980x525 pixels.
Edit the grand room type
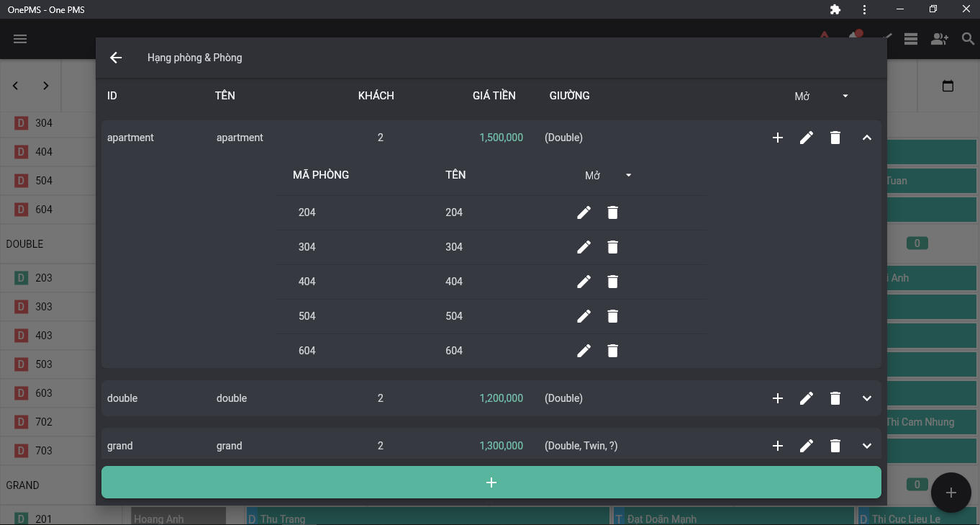(807, 446)
